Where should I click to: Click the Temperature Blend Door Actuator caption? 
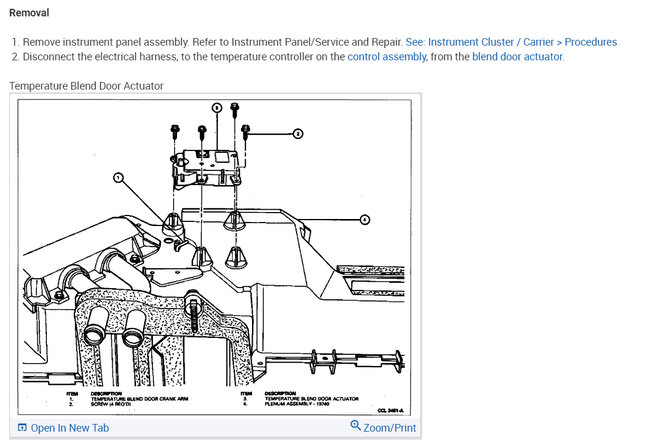[x=86, y=86]
